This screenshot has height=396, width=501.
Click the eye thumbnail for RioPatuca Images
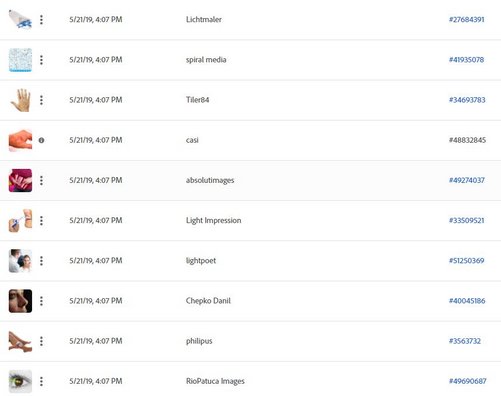pyautogui.click(x=20, y=381)
